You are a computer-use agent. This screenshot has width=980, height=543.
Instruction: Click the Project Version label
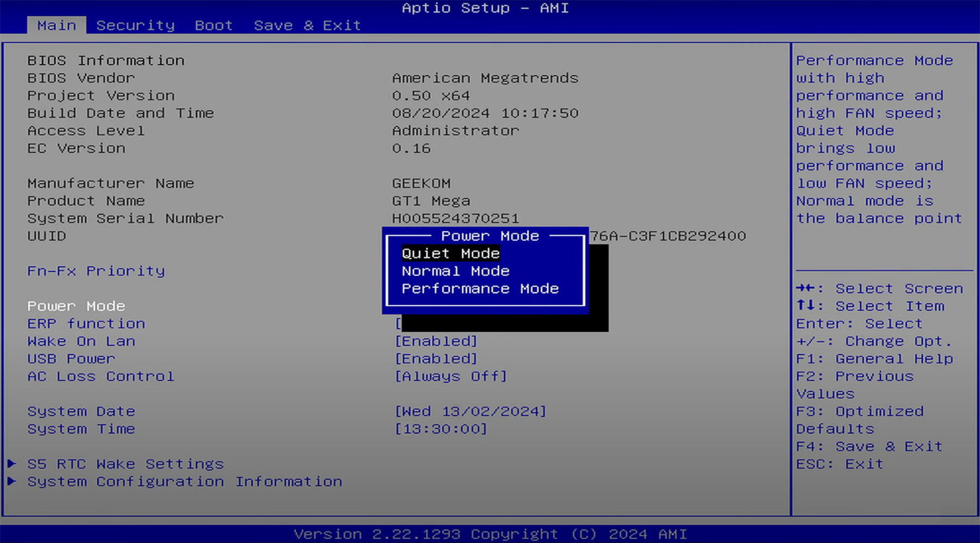[x=101, y=95]
